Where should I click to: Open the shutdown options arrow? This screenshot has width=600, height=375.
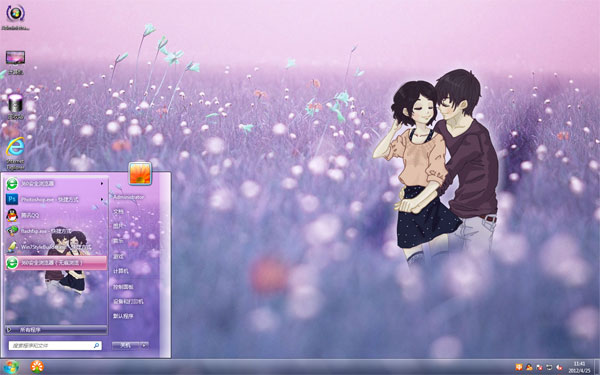pyautogui.click(x=144, y=346)
